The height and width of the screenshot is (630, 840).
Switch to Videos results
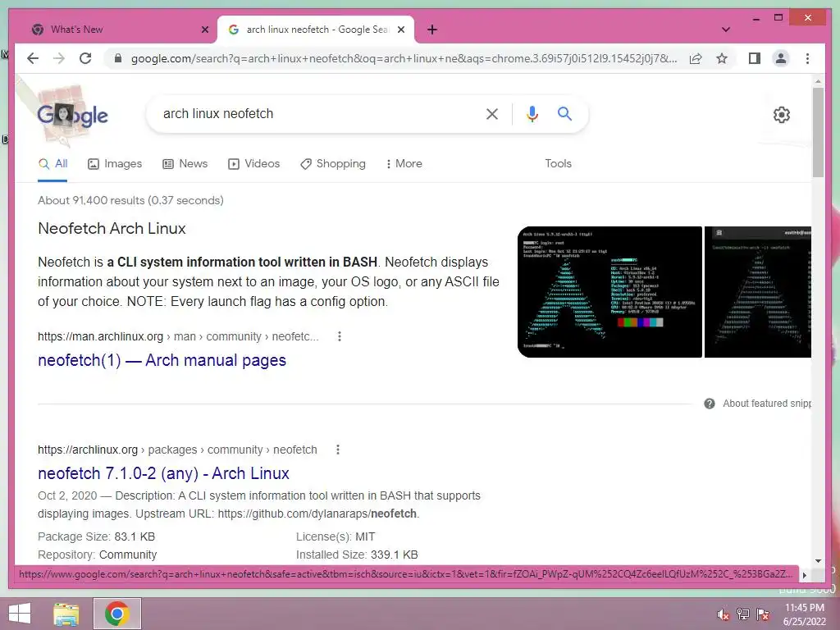[x=253, y=163]
